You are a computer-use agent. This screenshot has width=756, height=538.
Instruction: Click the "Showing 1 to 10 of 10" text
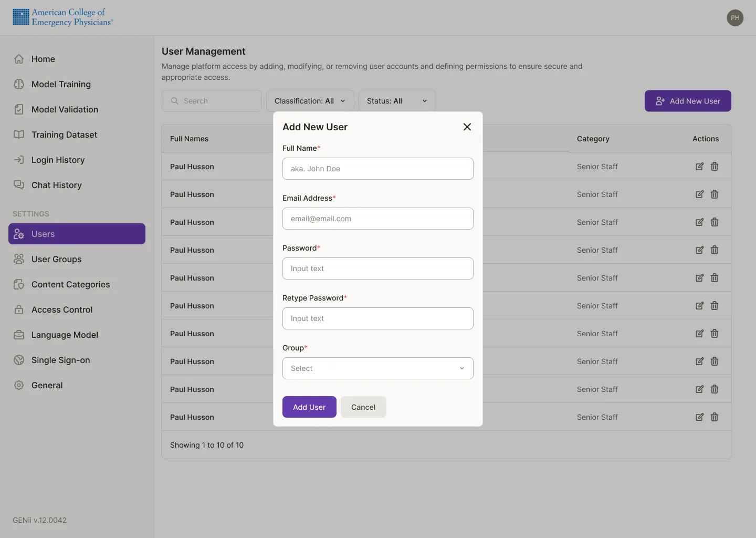click(207, 445)
